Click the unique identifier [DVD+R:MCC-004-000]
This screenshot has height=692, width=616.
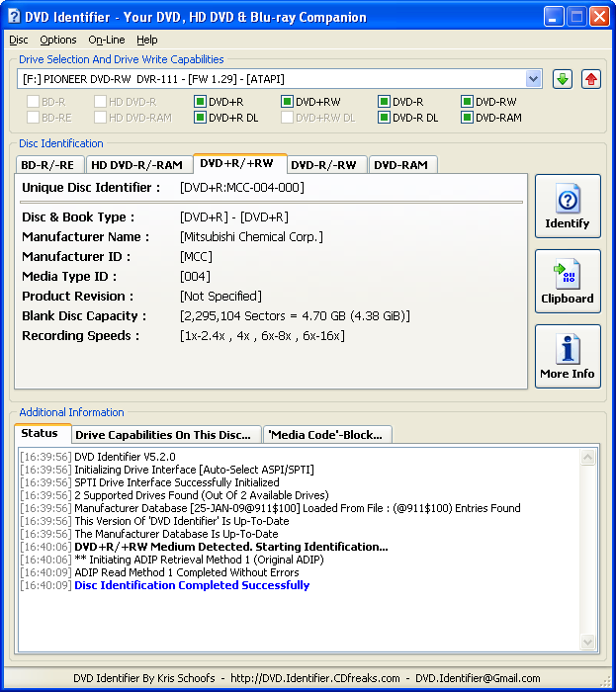click(x=242, y=188)
